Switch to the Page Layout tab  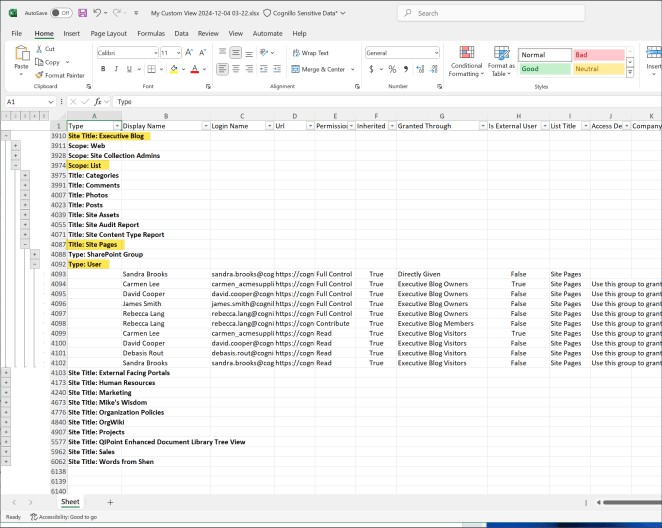tap(109, 33)
